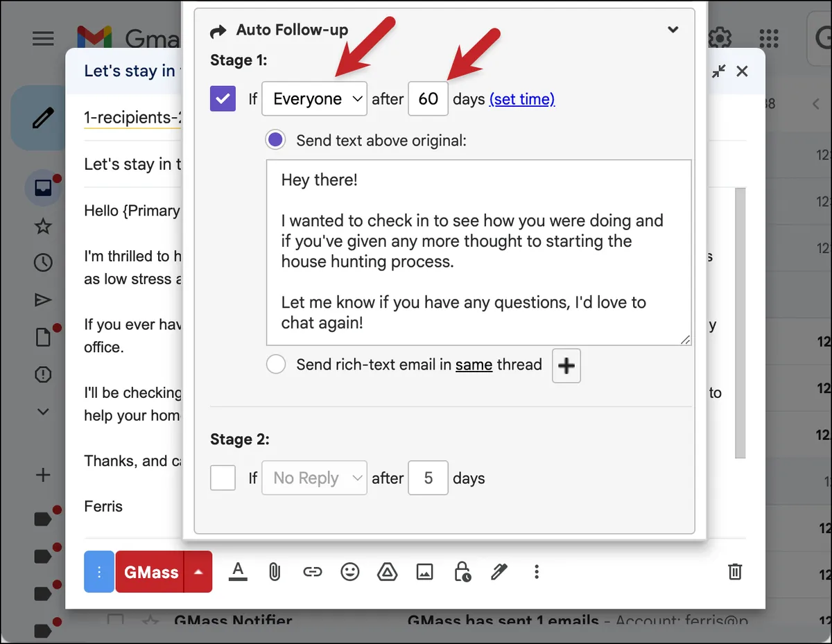Click the compose scrollbar

[740, 323]
